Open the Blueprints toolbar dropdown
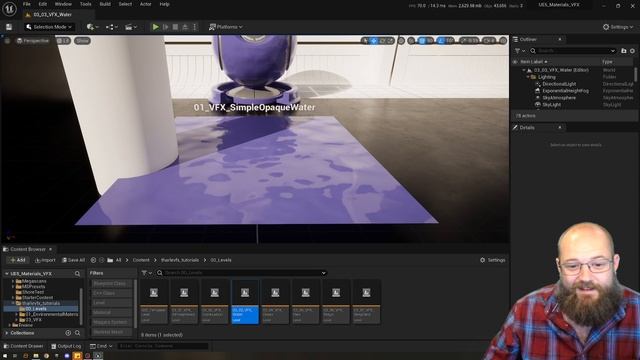 click(111, 27)
